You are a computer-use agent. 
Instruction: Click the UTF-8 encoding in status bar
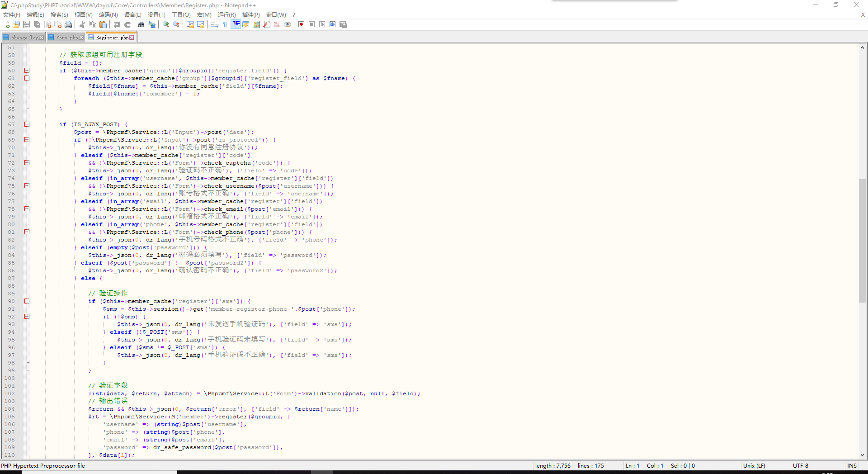800,465
